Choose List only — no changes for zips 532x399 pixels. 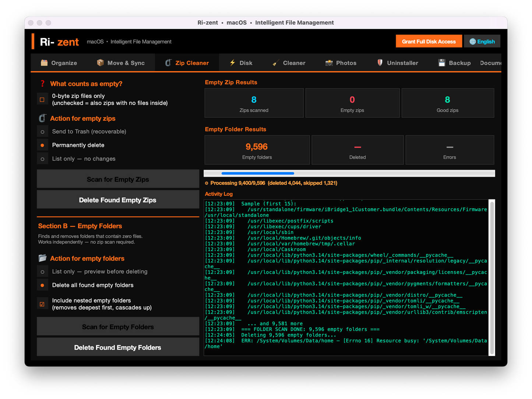pyautogui.click(x=42, y=159)
